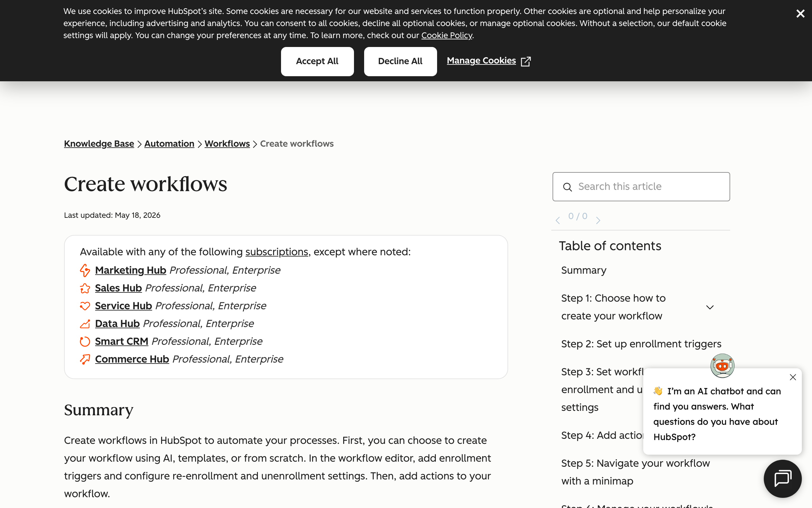
Task: Jump to Step 2: Set up enrollment triggers
Action: [641, 344]
